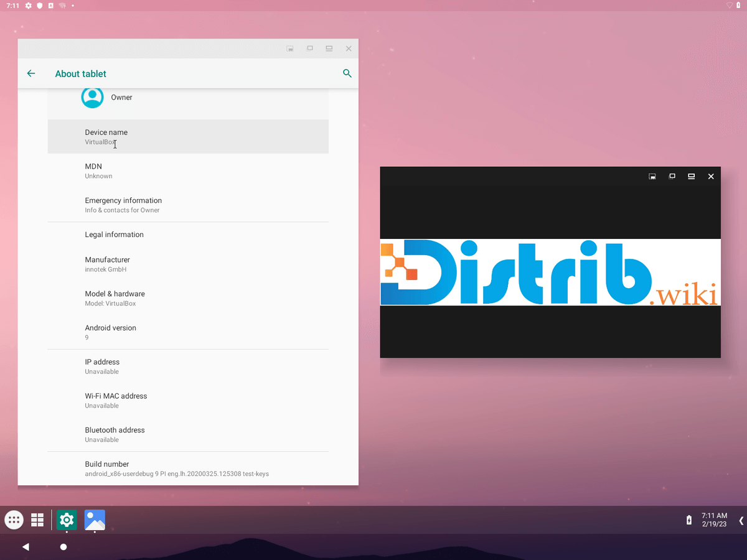Click the keyboard 'A' status bar icon

coord(50,6)
